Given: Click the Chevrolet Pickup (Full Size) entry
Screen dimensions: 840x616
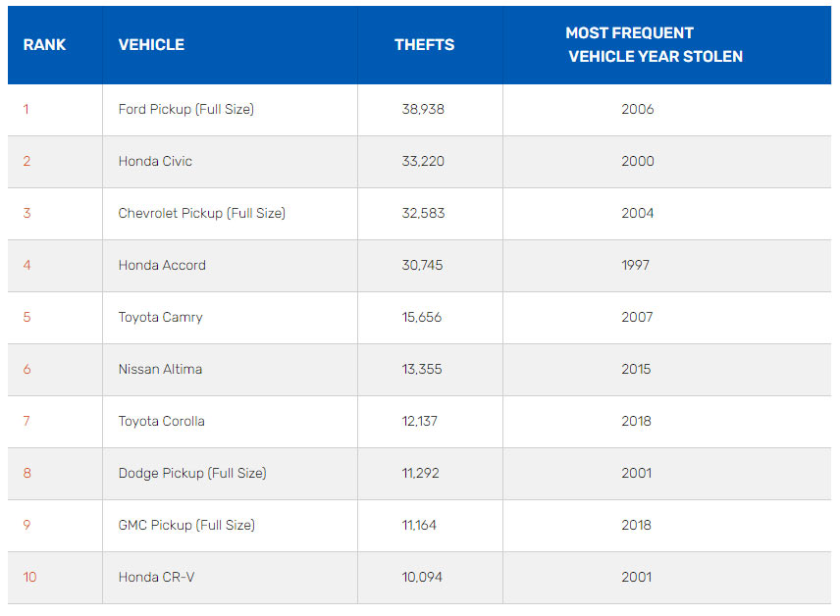Looking at the screenshot, I should [x=201, y=213].
